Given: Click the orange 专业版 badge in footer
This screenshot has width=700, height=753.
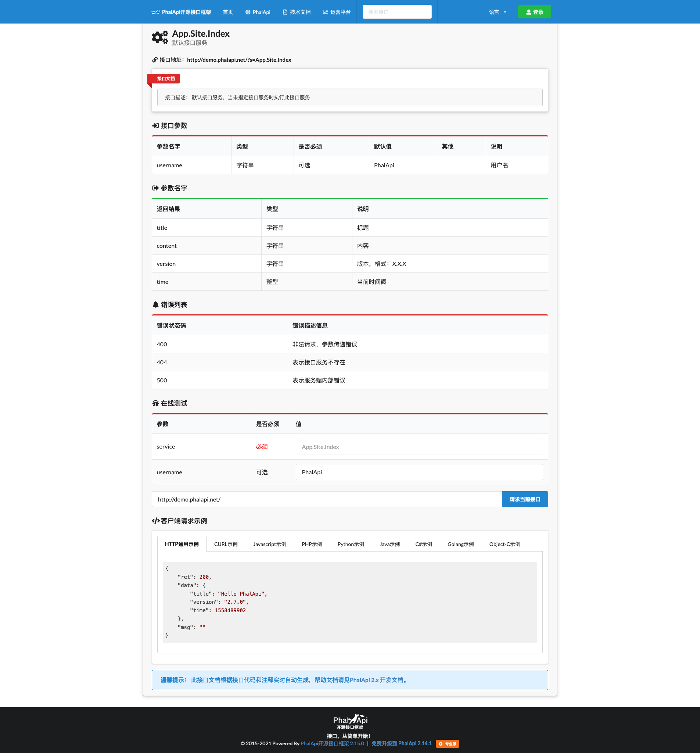Looking at the screenshot, I should pyautogui.click(x=448, y=744).
